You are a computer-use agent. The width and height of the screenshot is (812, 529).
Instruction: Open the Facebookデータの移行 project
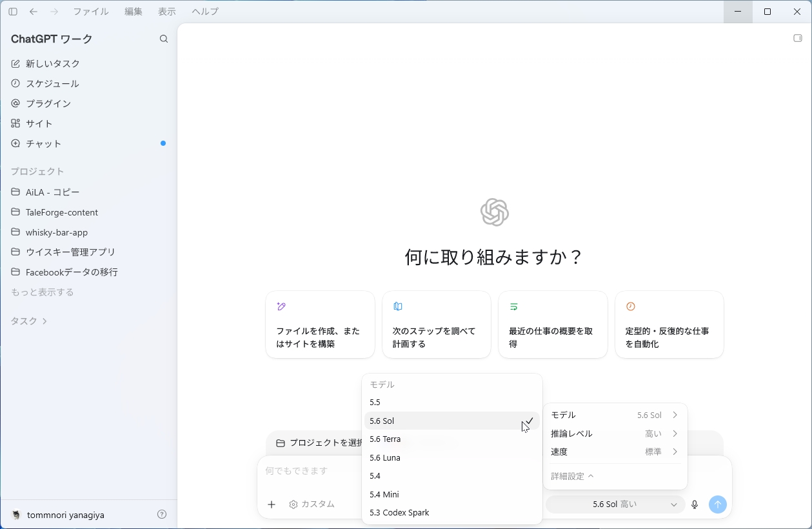[x=88, y=272]
